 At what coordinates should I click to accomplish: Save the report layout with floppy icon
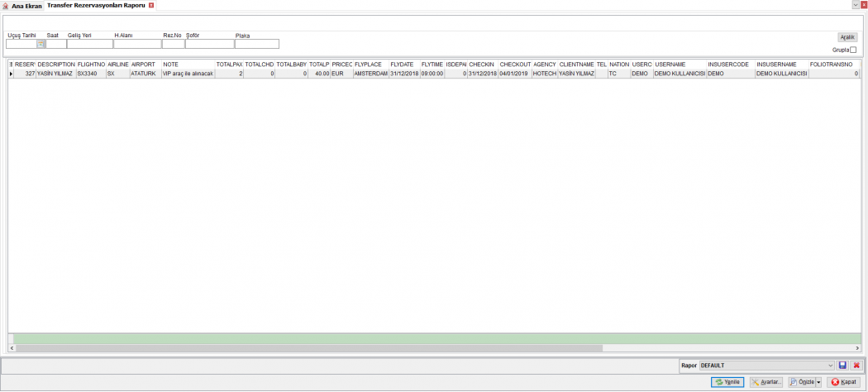point(842,366)
